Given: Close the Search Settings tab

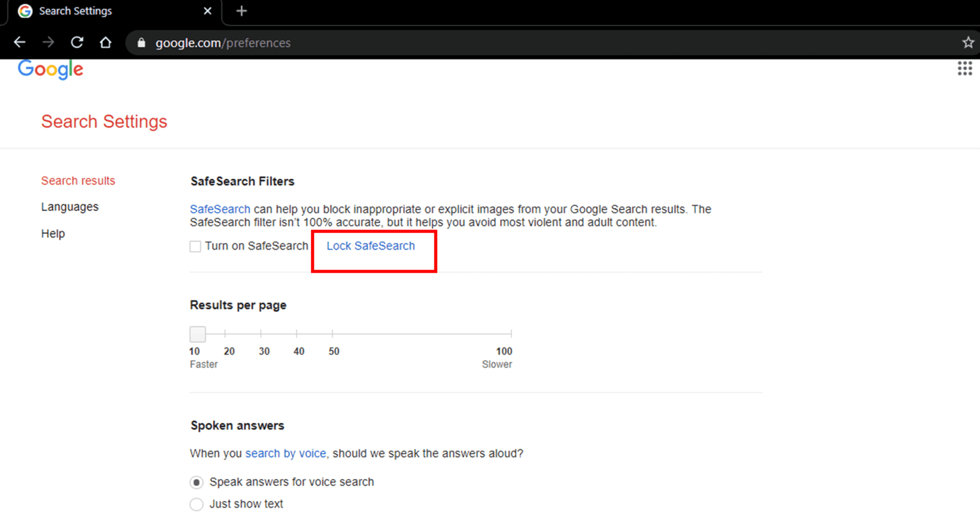Looking at the screenshot, I should pos(208,11).
